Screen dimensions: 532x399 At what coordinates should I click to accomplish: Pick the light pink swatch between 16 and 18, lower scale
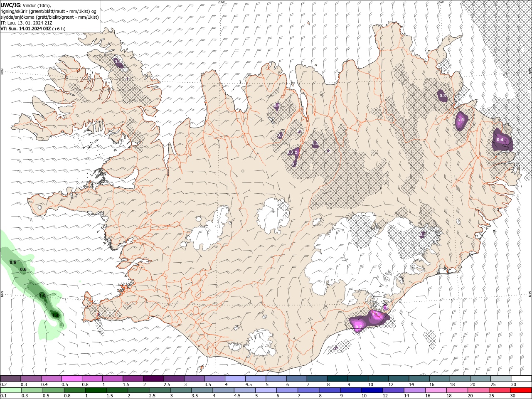pos(436,390)
